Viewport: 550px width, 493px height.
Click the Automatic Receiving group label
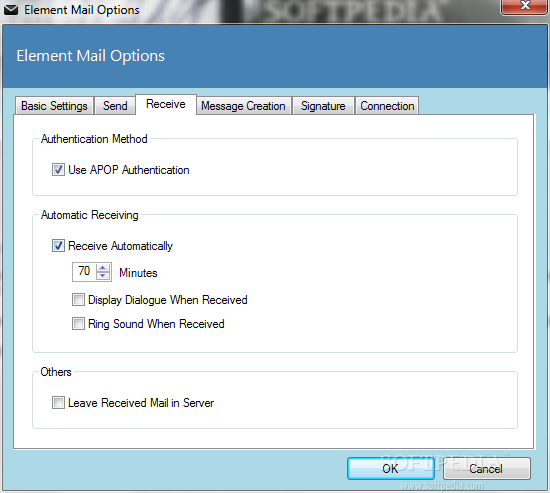(89, 215)
